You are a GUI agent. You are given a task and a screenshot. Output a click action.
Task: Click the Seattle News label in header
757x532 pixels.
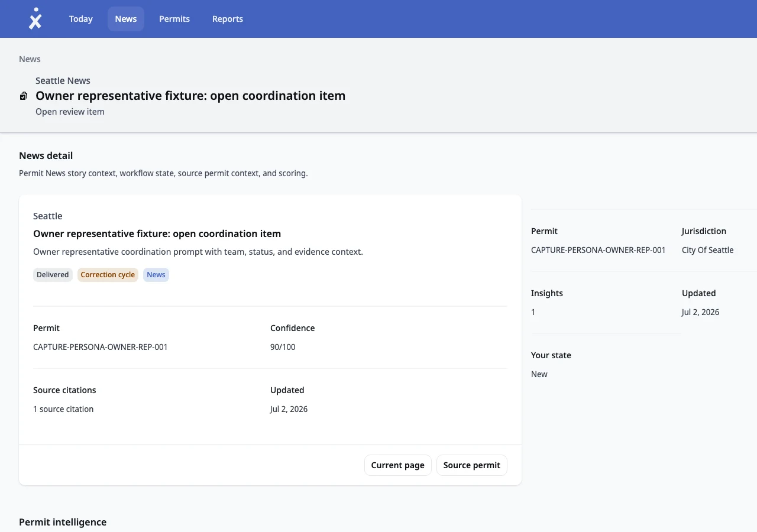pos(63,80)
